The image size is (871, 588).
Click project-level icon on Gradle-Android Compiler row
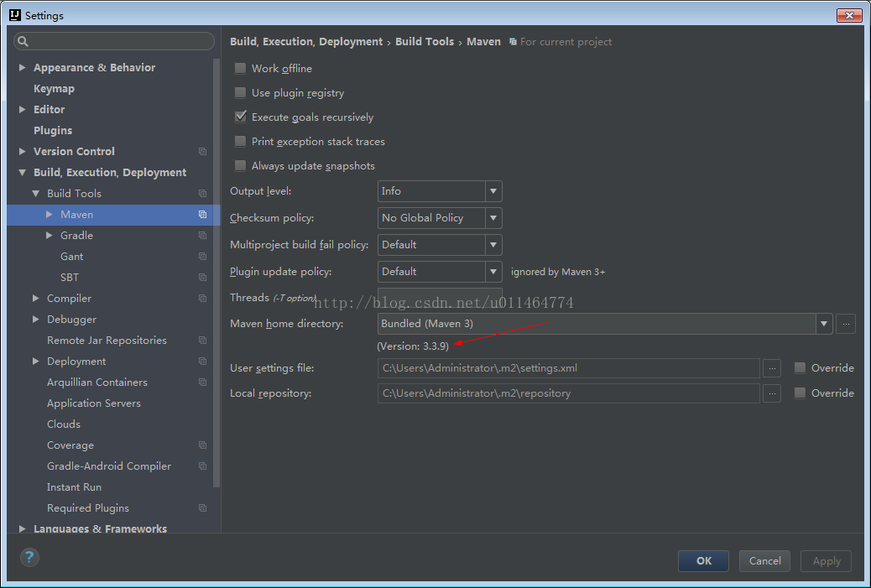pos(203,466)
